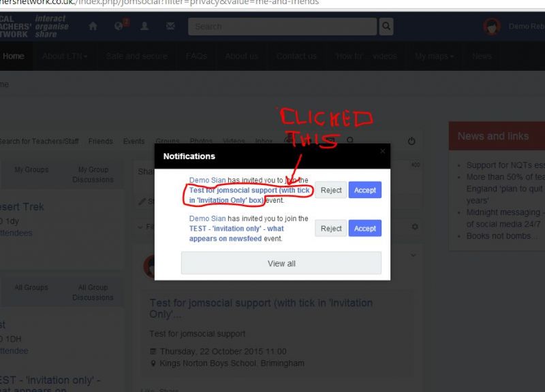Click the Demo user avatar

click(492, 27)
